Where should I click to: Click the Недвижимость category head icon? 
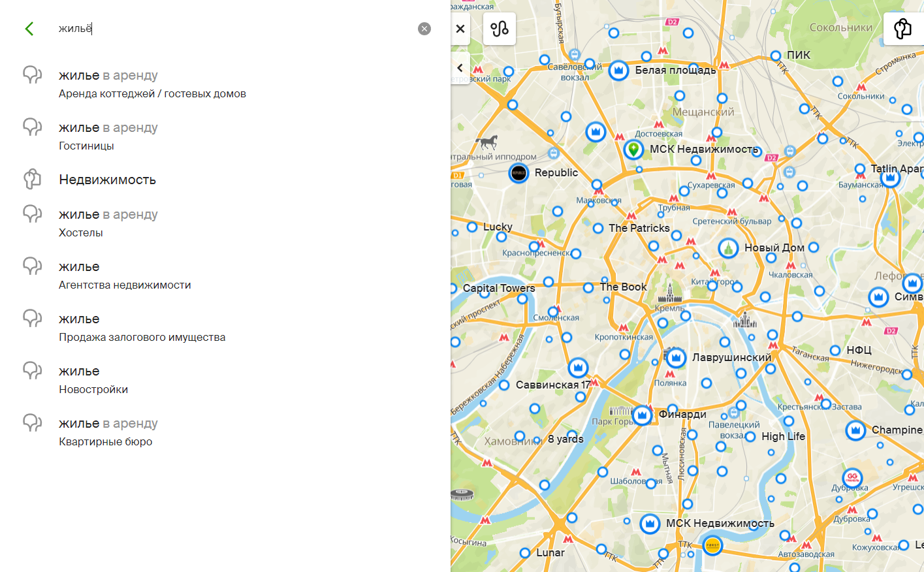32,179
